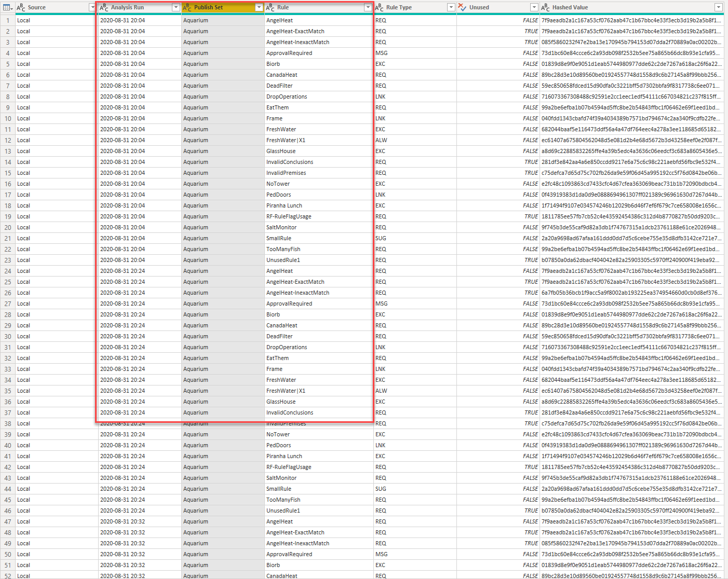The image size is (728, 579).
Task: Change the Analysis Run column data type icon
Action: pos(104,7)
